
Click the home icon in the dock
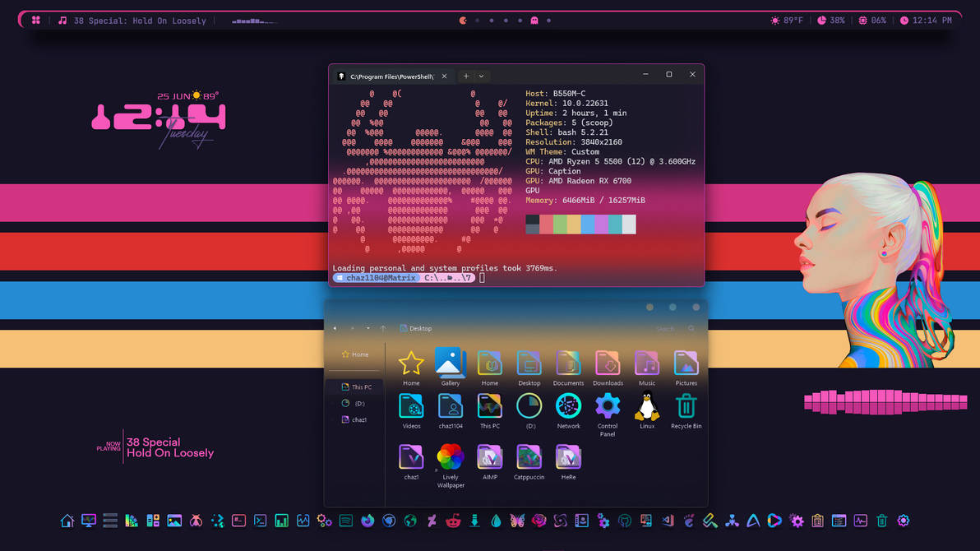pos(67,521)
